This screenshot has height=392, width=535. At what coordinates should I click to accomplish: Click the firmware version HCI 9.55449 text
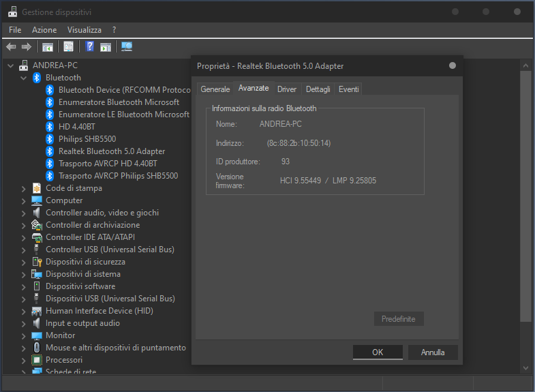pos(301,181)
